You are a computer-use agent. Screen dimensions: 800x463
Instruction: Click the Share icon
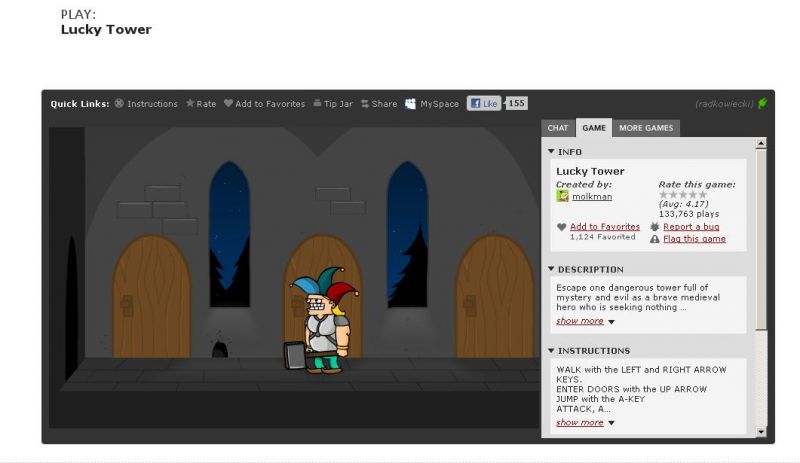click(365, 104)
